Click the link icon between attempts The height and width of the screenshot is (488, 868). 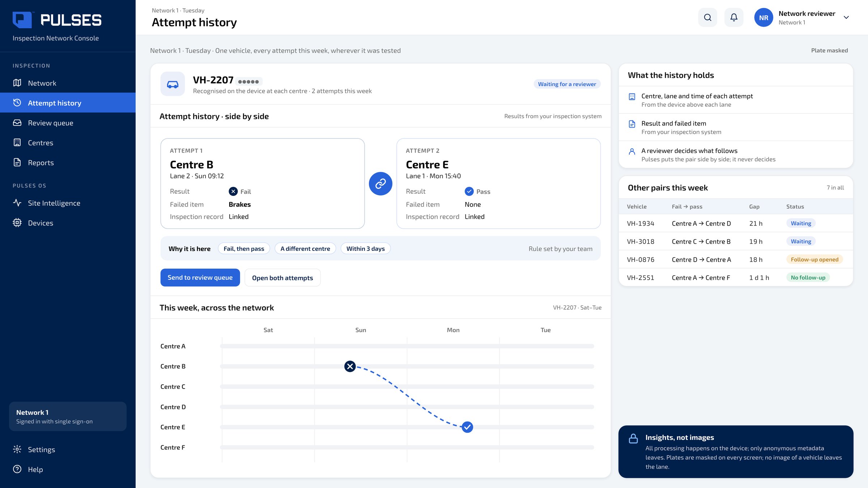[x=380, y=184]
